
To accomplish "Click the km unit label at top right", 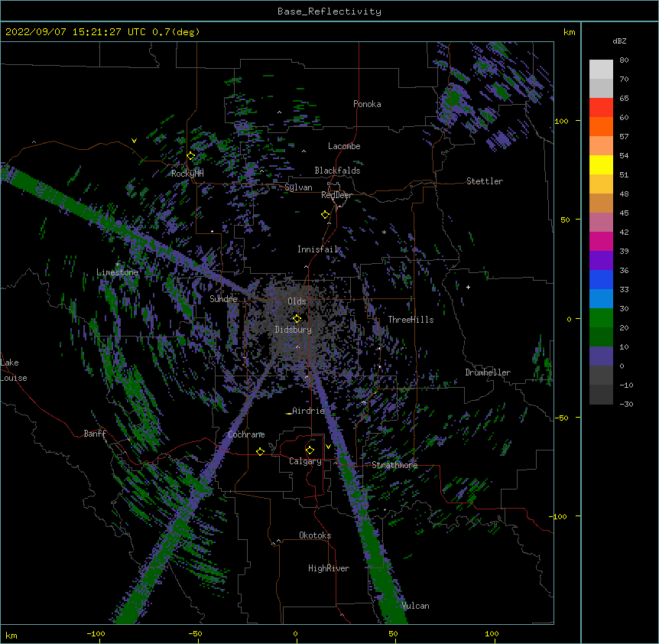I will click(x=569, y=32).
